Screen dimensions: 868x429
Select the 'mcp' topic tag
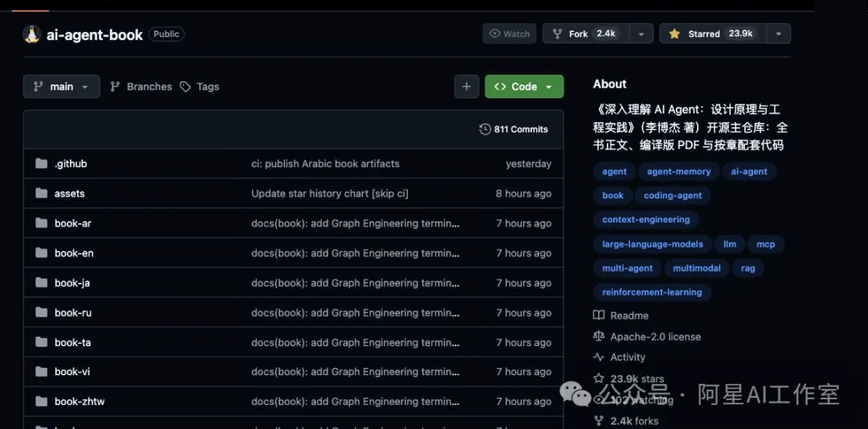point(766,244)
